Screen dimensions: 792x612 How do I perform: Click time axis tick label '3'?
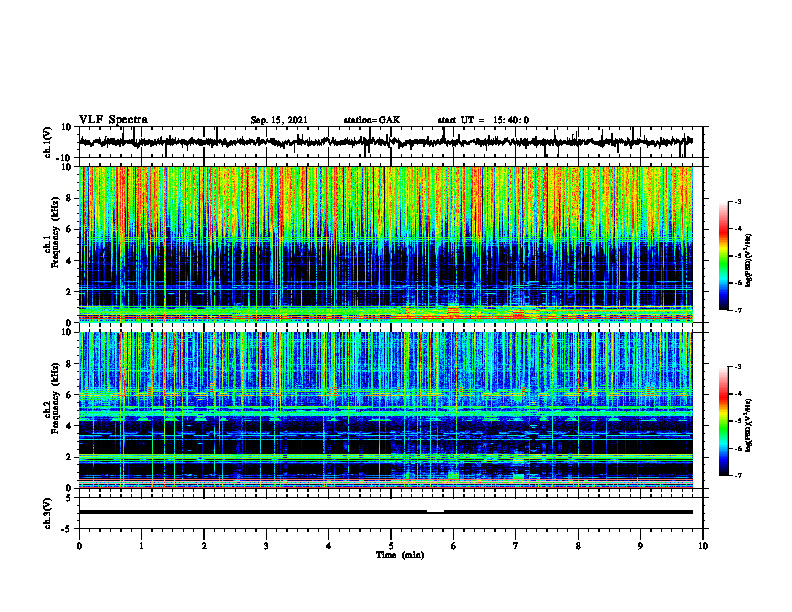266,546
